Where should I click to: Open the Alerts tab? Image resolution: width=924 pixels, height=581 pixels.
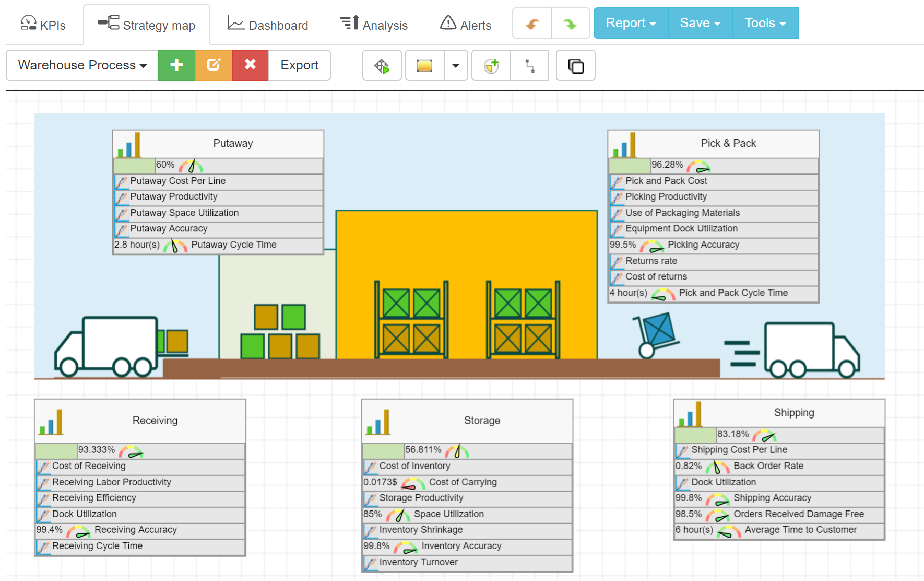click(x=466, y=25)
